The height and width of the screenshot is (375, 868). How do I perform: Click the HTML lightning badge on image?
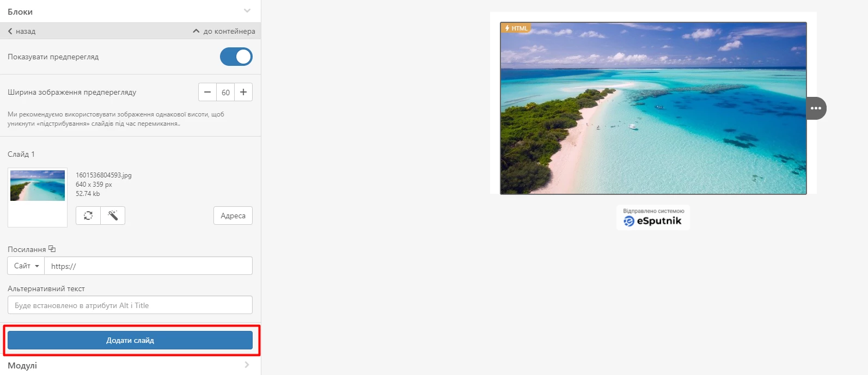[516, 28]
